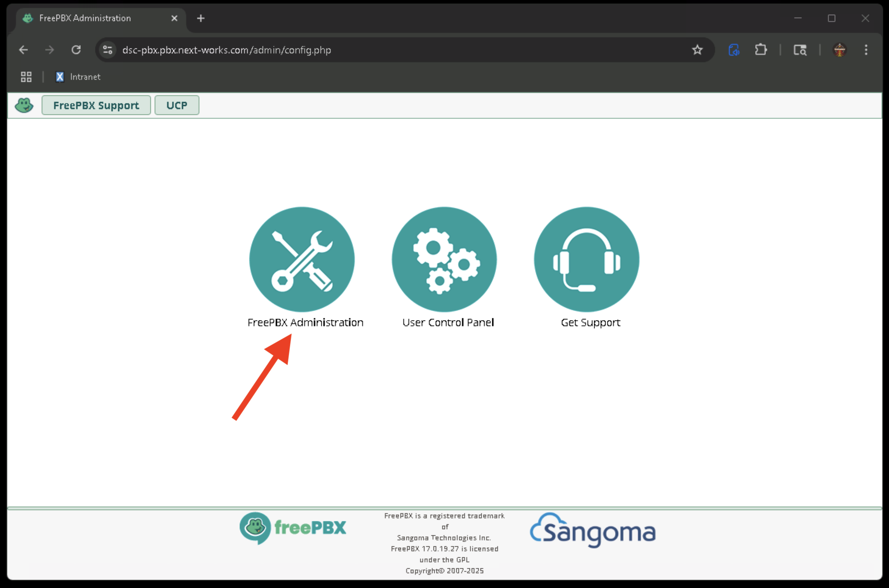Viewport: 889px width, 588px height.
Task: Open Intranet bookmark
Action: (x=78, y=77)
